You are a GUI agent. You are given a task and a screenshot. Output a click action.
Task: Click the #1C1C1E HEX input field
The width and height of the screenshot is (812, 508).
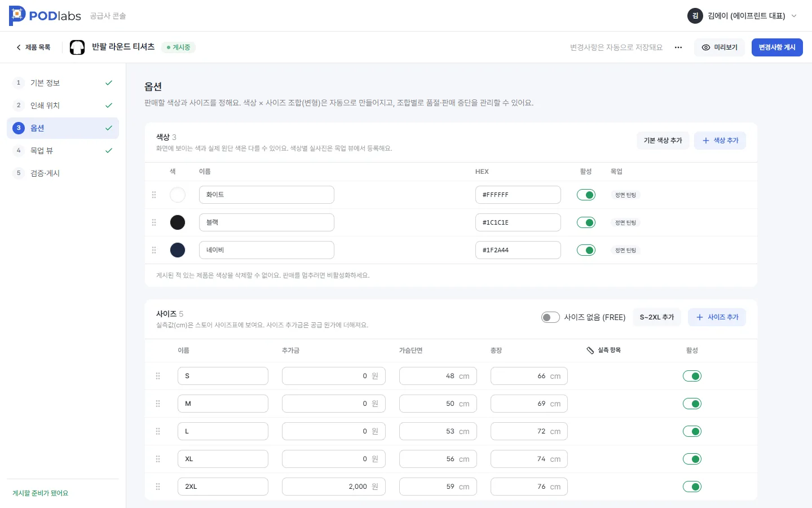[518, 222]
